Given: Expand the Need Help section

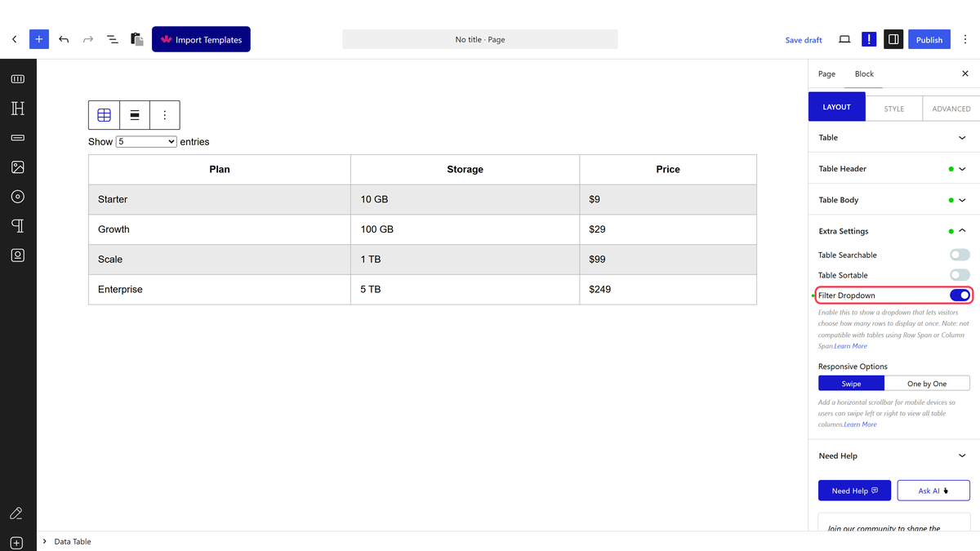Looking at the screenshot, I should [x=893, y=455].
